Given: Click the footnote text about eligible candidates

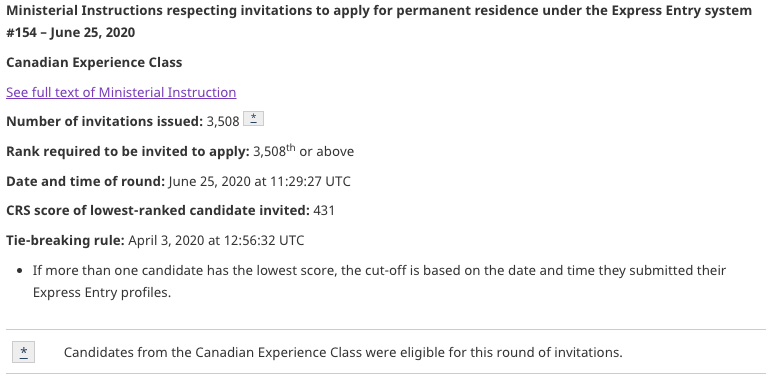Looking at the screenshot, I should click(343, 352).
